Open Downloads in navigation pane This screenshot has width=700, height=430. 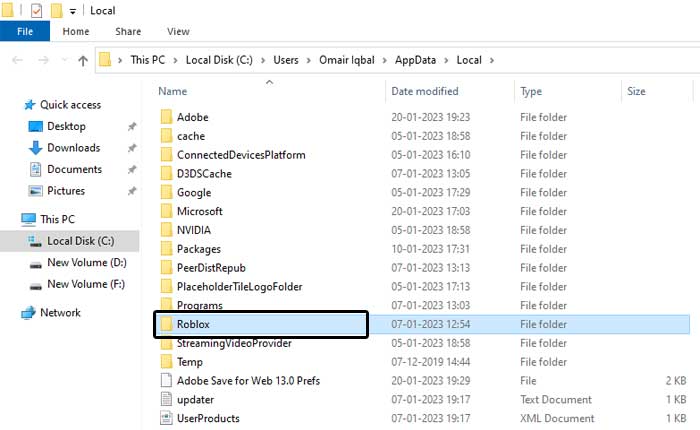pyautogui.click(x=74, y=148)
